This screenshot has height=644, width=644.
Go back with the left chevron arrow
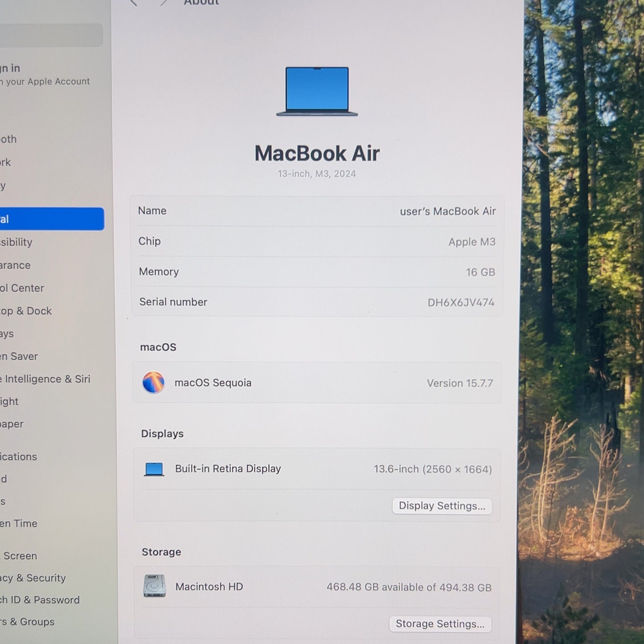coord(133,3)
